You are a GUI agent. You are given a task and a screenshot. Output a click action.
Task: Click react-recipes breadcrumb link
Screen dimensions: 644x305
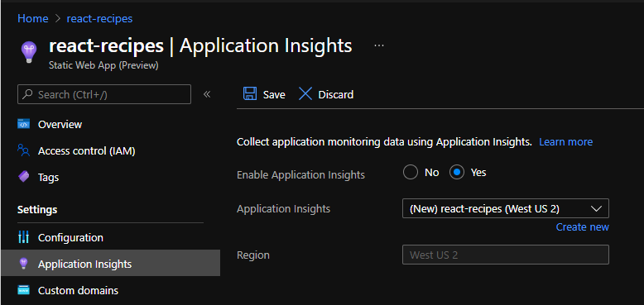(99, 18)
